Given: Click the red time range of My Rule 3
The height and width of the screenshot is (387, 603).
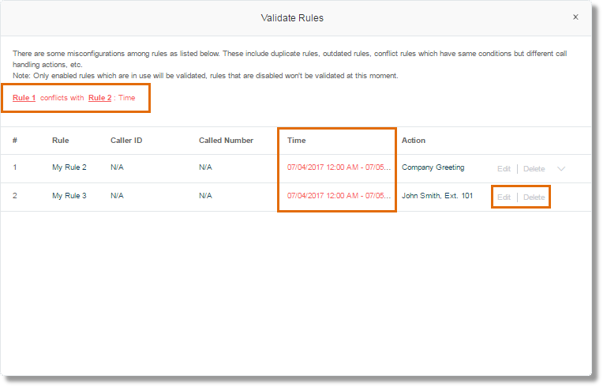Looking at the screenshot, I should [x=338, y=196].
